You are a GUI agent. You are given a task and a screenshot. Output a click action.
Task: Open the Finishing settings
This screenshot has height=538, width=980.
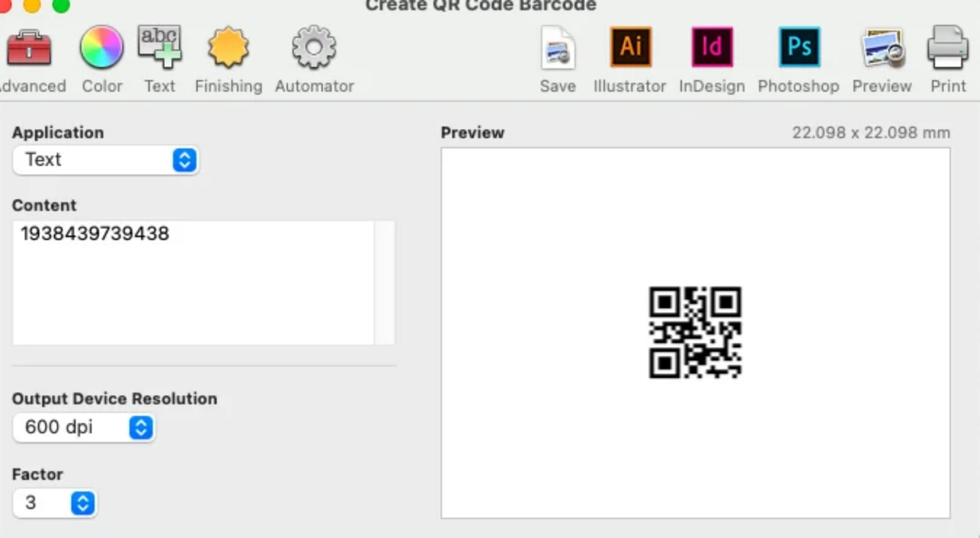click(228, 48)
